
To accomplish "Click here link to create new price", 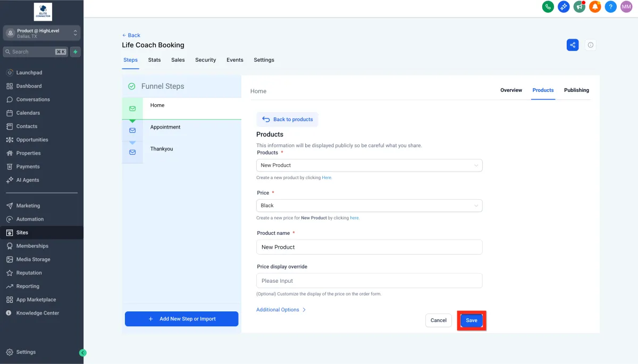I will point(355,218).
